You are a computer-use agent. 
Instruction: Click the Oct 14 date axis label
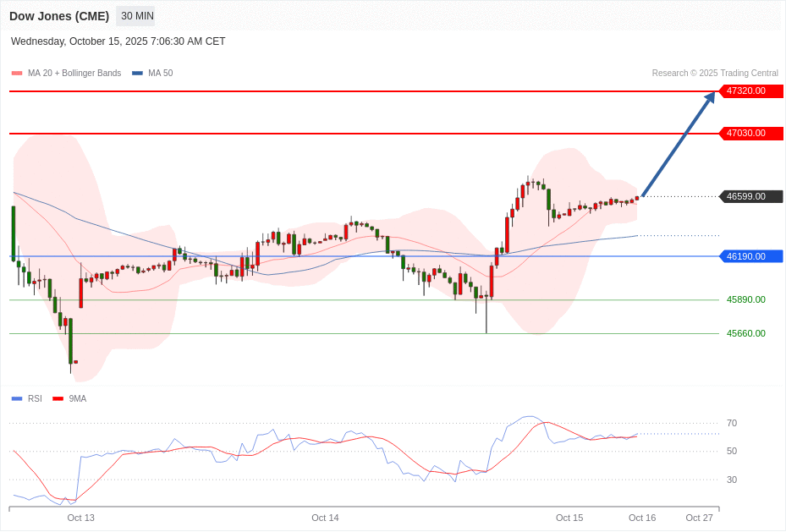pyautogui.click(x=325, y=518)
